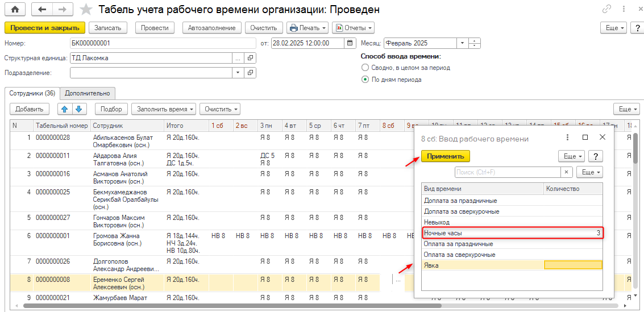The height and width of the screenshot is (312, 644).
Task: Click the back navigation arrow
Action: [x=42, y=10]
